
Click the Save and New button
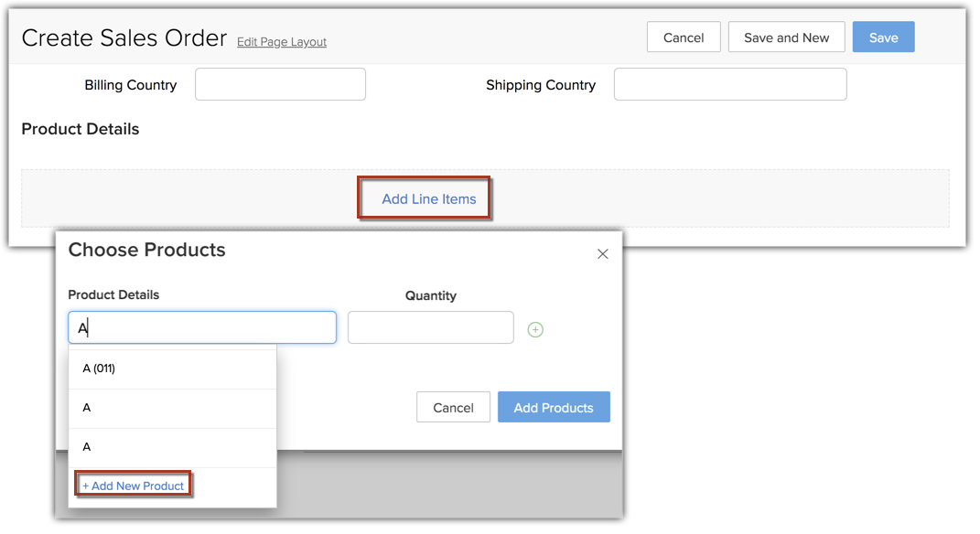pos(786,37)
